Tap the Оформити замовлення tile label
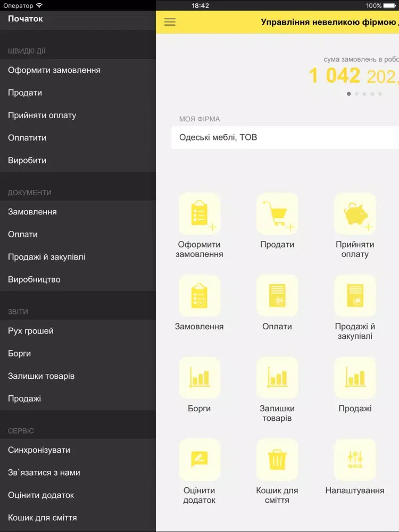This screenshot has width=399, height=532. click(199, 250)
